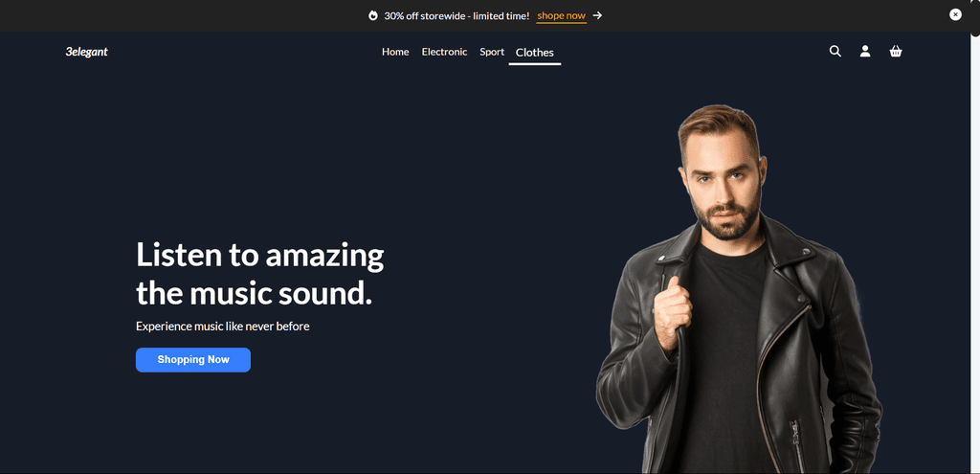
Task: Click the Shopping Now button
Action: (193, 360)
